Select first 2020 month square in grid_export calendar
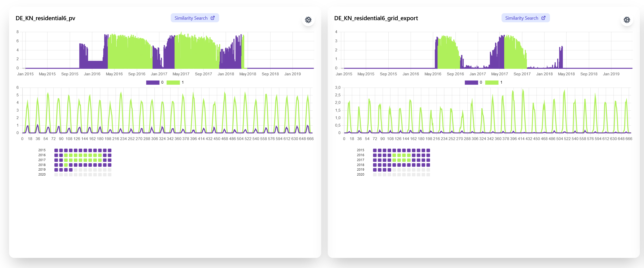Screen dimensions: 644x268 pyautogui.click(x=375, y=175)
